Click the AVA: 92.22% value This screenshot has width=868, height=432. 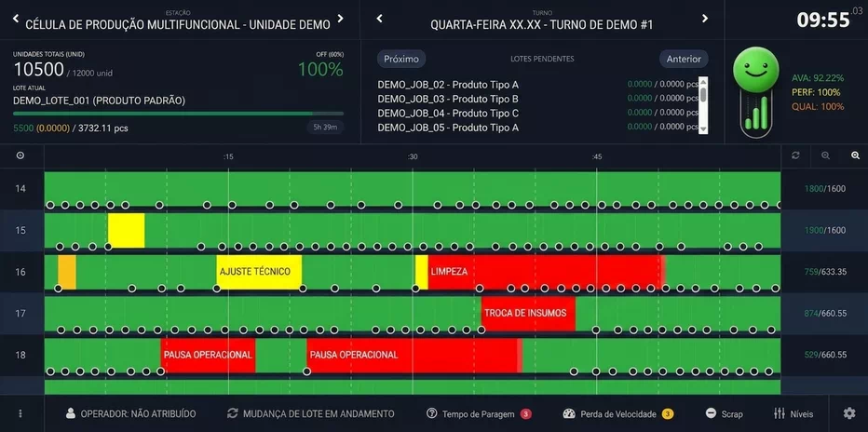(x=818, y=78)
